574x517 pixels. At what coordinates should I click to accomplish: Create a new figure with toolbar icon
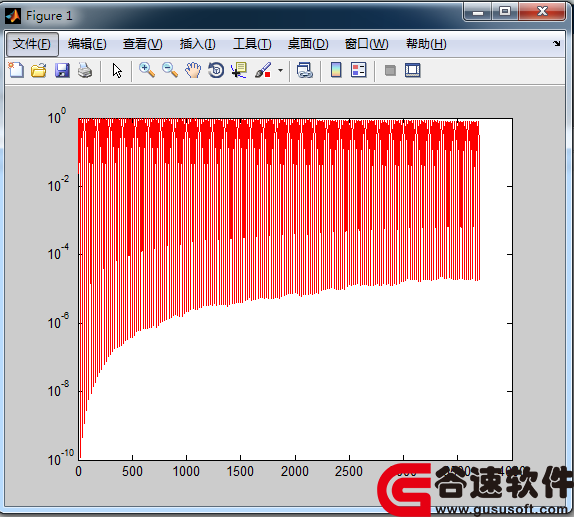(x=16, y=70)
